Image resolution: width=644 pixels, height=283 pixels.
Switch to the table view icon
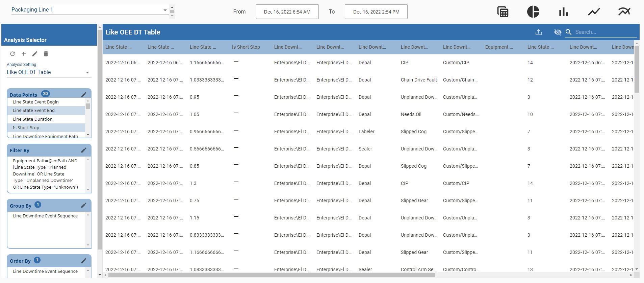(503, 12)
